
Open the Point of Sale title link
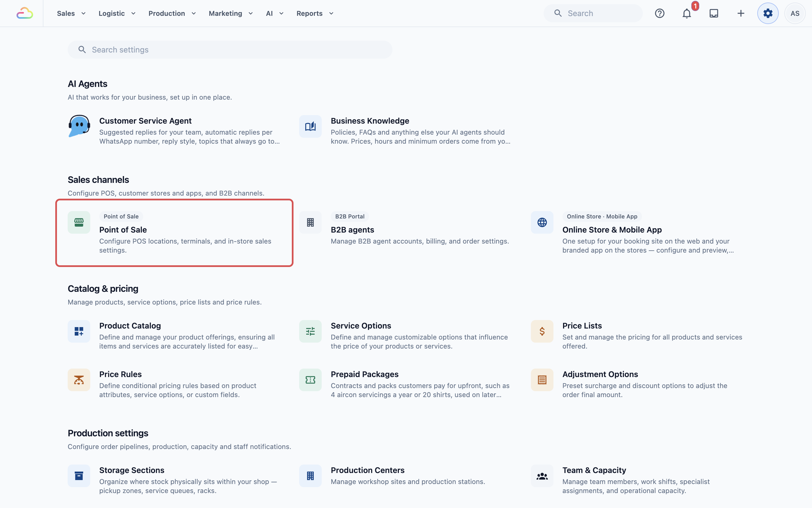pyautogui.click(x=123, y=230)
